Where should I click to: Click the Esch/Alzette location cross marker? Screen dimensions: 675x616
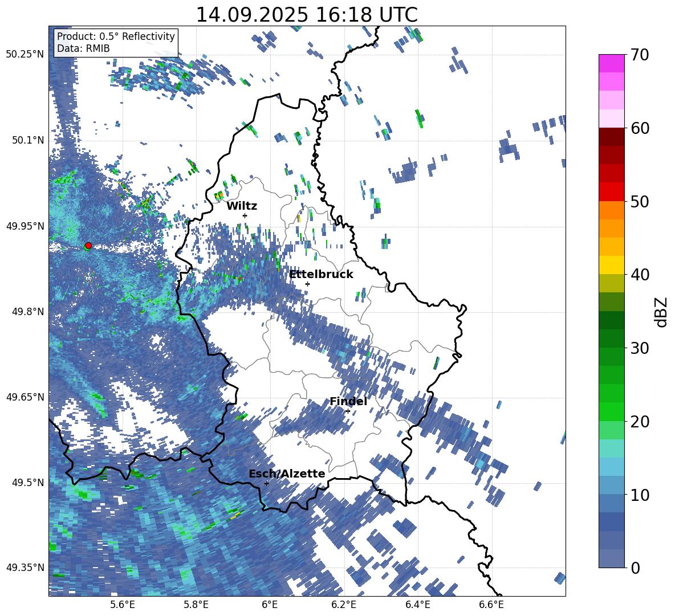(266, 483)
